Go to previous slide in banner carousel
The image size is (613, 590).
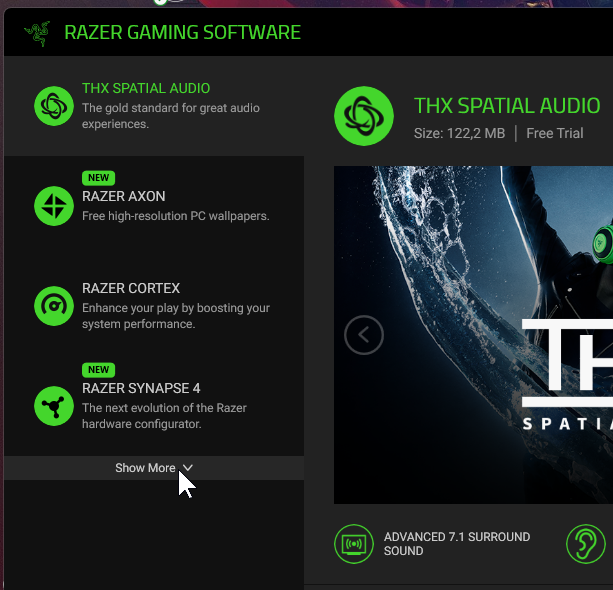[x=364, y=335]
